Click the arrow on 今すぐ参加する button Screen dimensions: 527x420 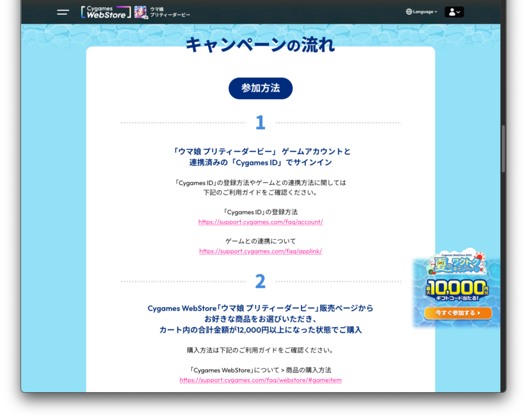(x=479, y=313)
